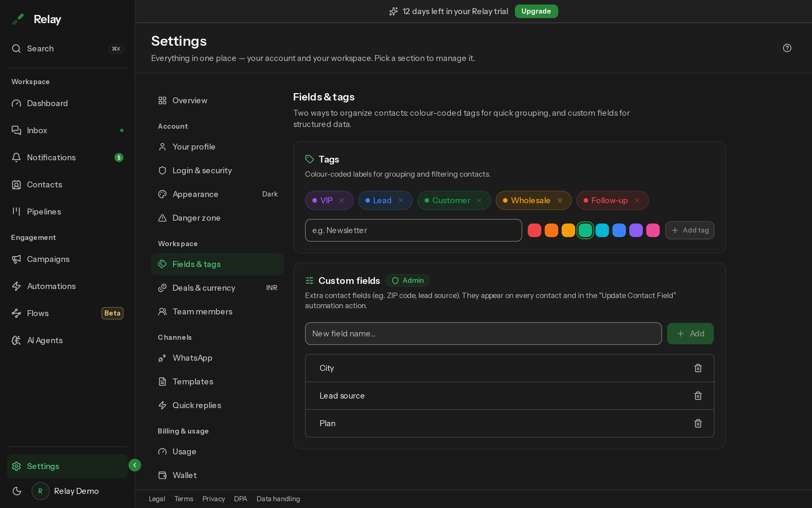Focus the new tag name field
Viewport: 812px width, 508px height.
click(413, 230)
